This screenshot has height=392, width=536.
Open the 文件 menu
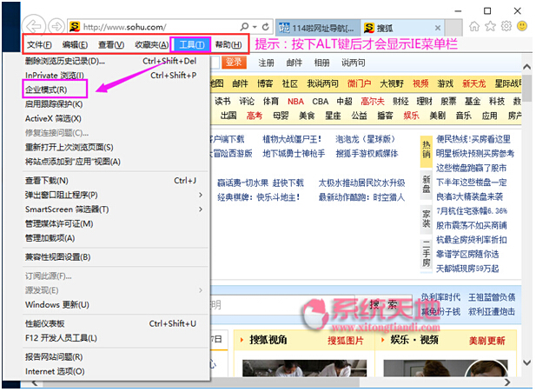[39, 44]
